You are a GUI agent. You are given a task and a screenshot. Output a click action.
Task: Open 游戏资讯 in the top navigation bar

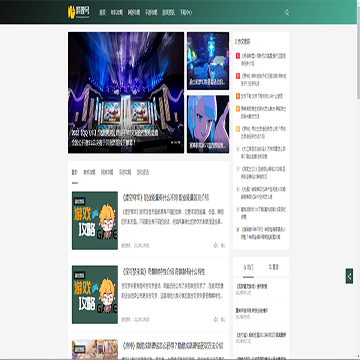click(168, 13)
